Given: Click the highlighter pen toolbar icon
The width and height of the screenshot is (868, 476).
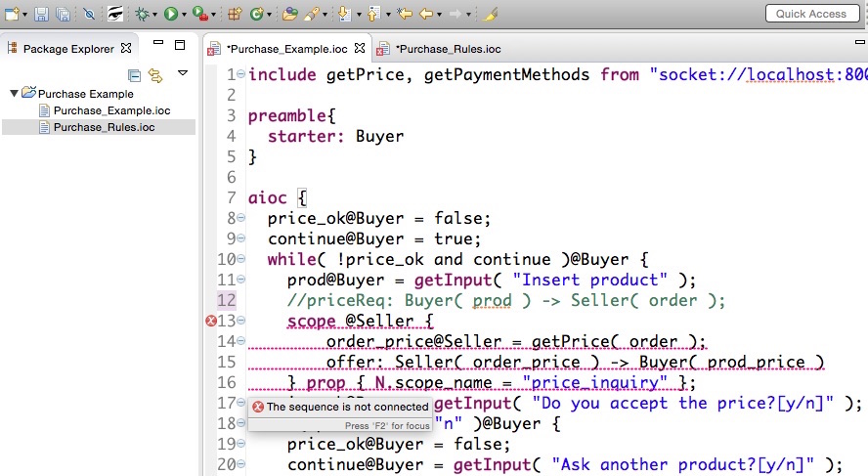Looking at the screenshot, I should click(x=490, y=14).
